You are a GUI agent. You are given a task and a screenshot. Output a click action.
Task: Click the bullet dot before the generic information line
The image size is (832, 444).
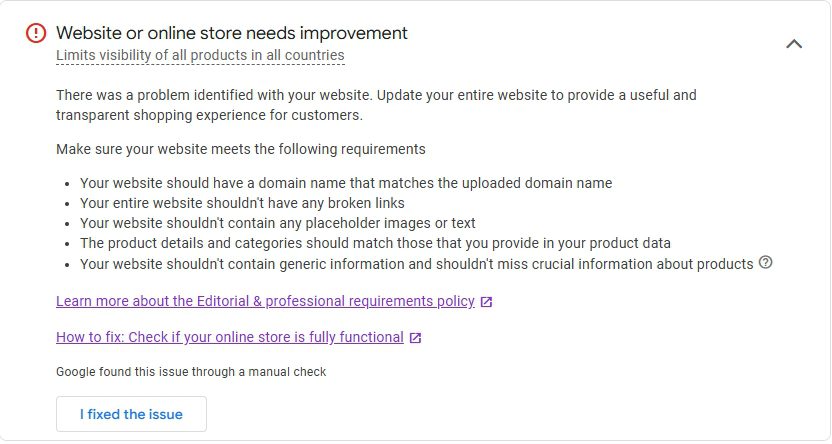click(66, 265)
